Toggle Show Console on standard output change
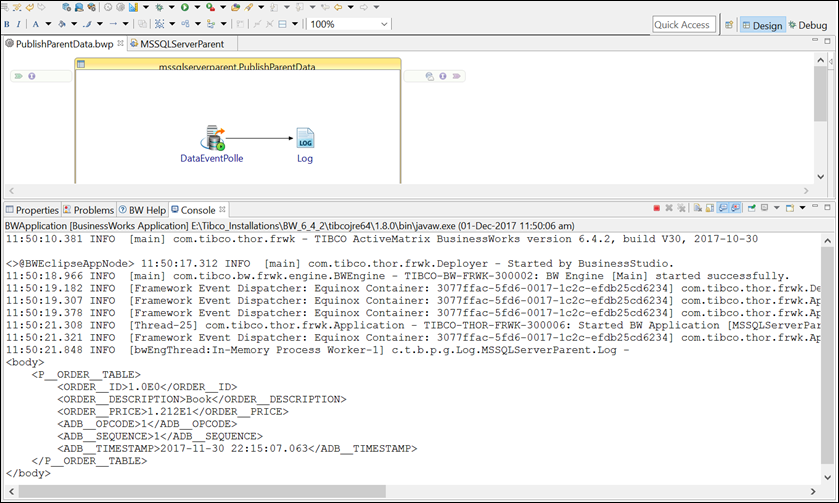 pos(723,208)
